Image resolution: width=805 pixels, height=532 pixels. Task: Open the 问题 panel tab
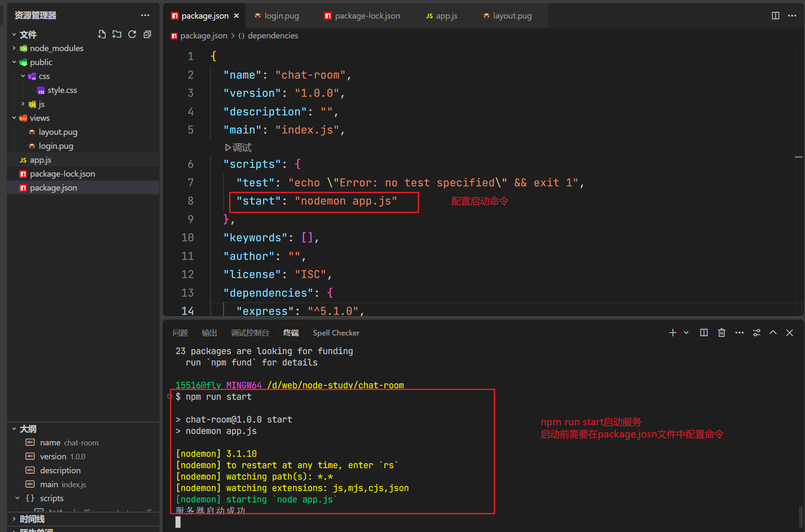pos(180,333)
